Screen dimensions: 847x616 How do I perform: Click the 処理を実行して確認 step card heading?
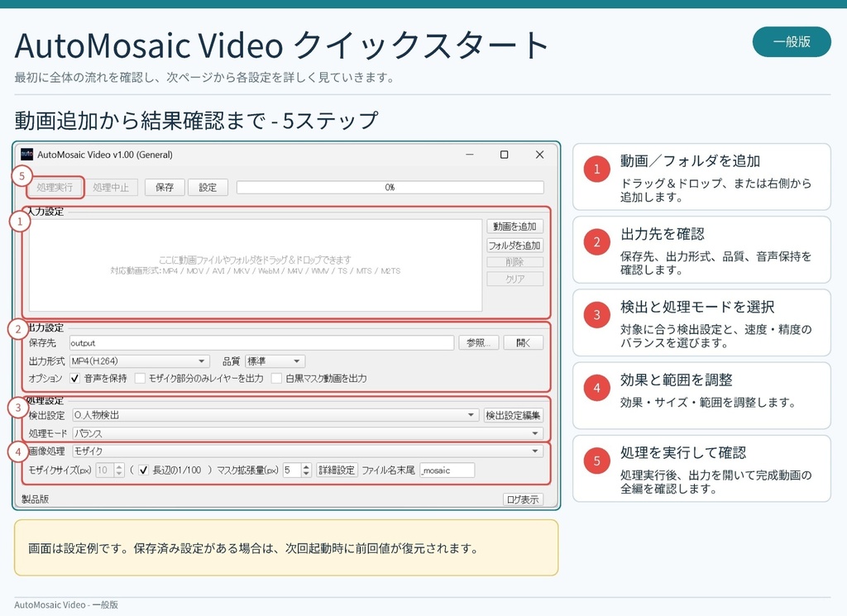pos(683,452)
